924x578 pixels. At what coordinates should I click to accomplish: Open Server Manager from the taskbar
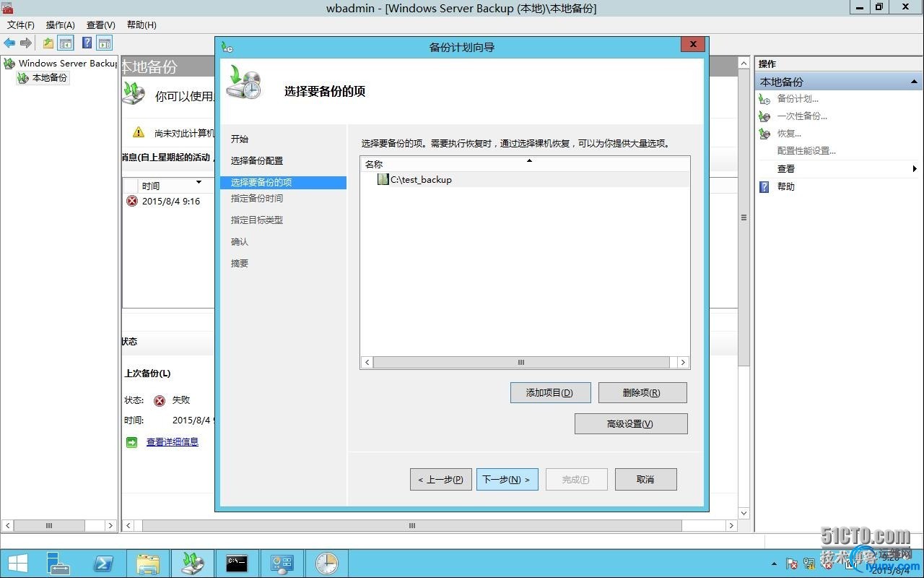(58, 564)
